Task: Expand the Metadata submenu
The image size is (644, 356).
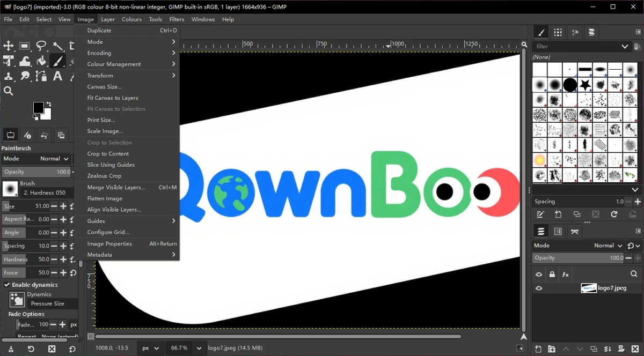Action: coord(127,255)
